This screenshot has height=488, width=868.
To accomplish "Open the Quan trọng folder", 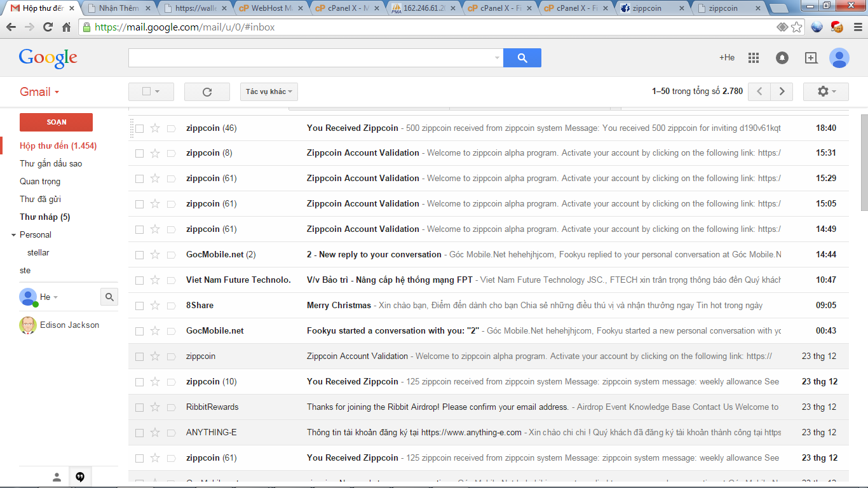I will click(x=40, y=182).
